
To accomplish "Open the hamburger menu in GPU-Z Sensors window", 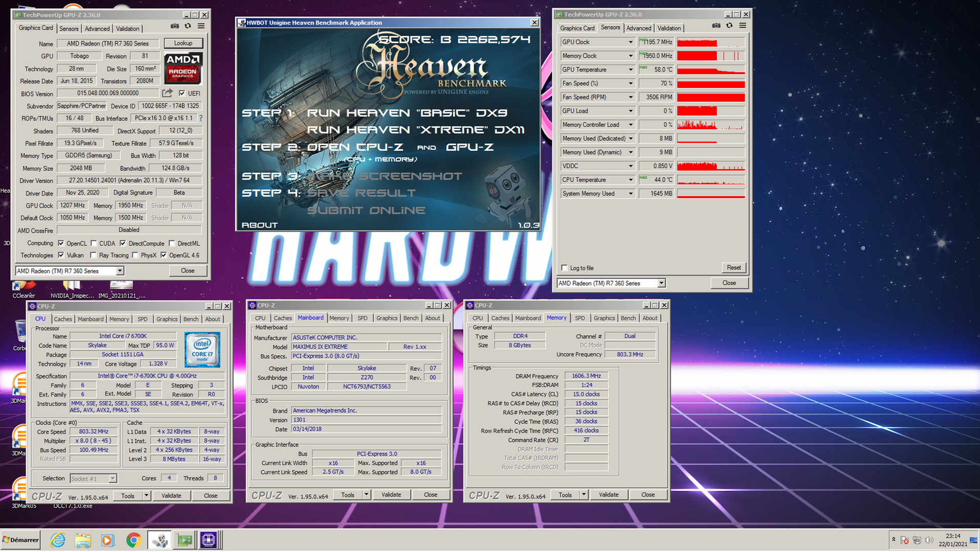I will click(743, 26).
